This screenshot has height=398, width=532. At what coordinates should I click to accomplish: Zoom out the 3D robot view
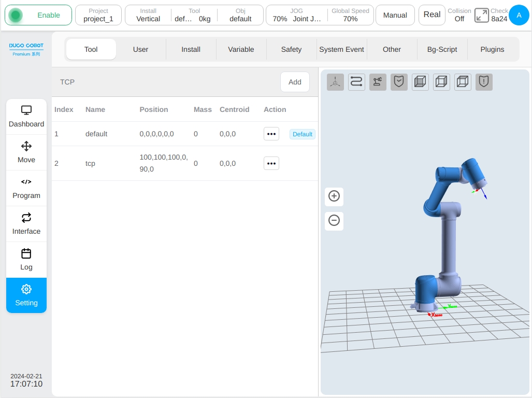point(334,221)
